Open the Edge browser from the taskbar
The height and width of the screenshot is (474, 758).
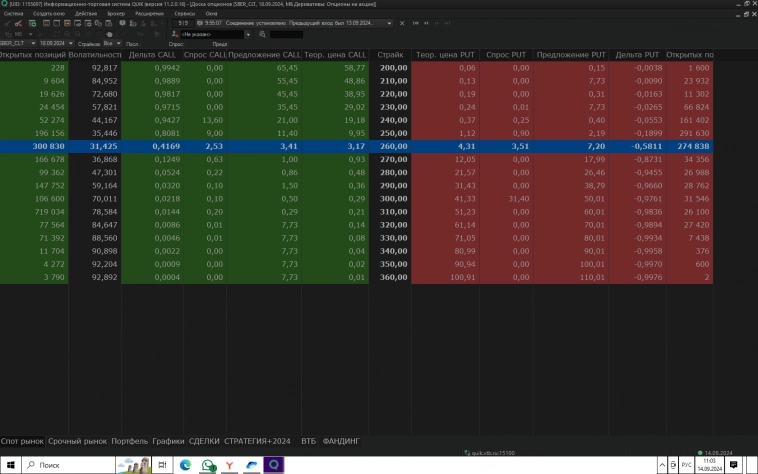[185, 465]
